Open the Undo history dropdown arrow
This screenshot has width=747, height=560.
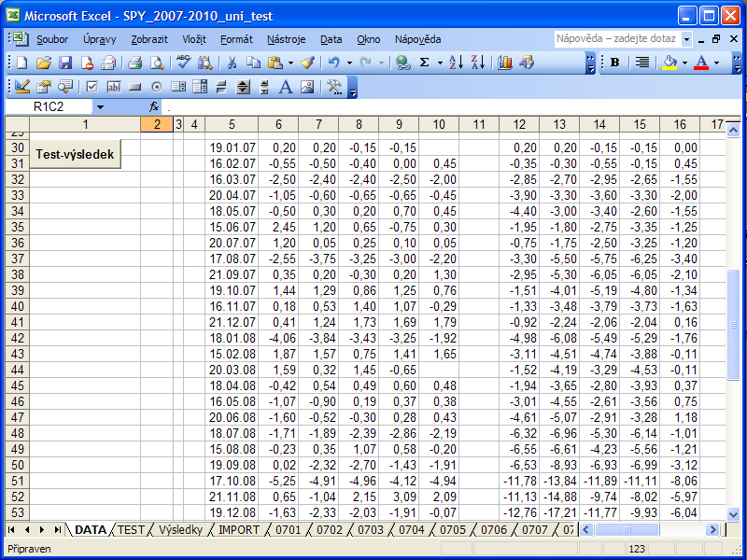(x=349, y=63)
